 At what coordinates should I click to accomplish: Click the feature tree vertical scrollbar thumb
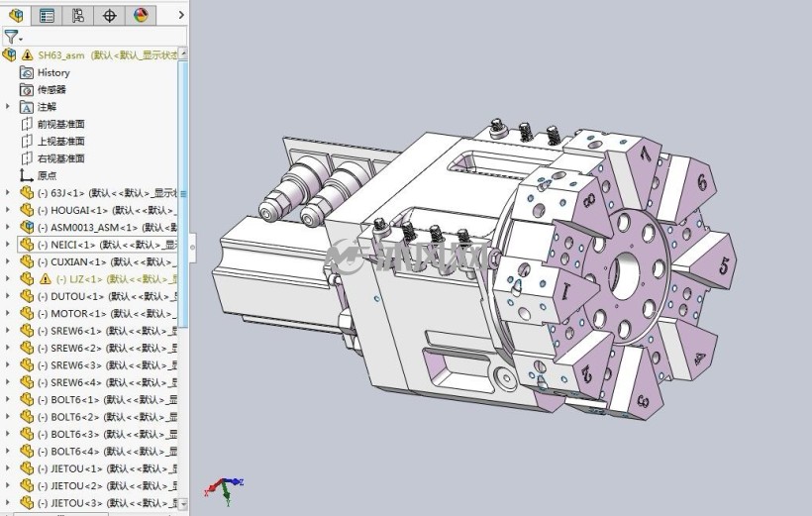point(183,194)
